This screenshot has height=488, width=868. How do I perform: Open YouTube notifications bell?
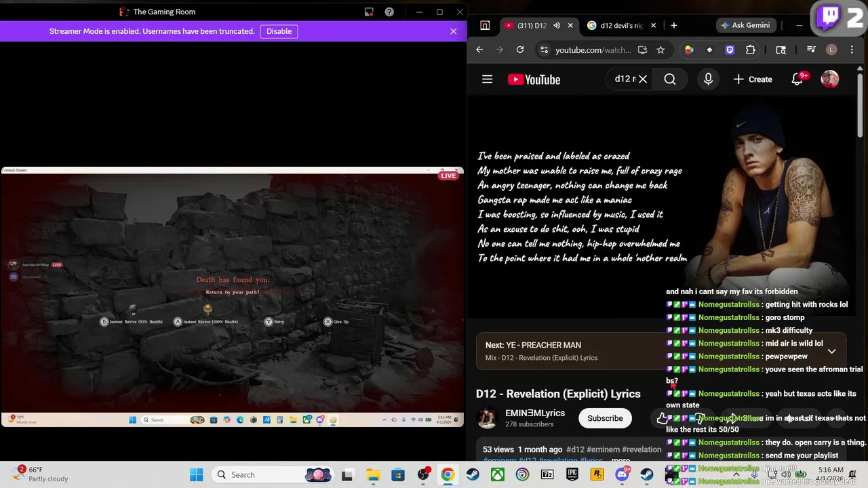(x=798, y=79)
